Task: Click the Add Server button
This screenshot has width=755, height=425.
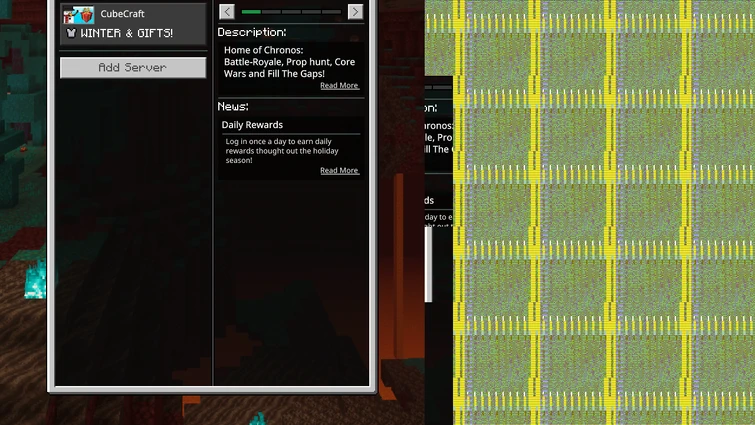Action: (x=133, y=67)
